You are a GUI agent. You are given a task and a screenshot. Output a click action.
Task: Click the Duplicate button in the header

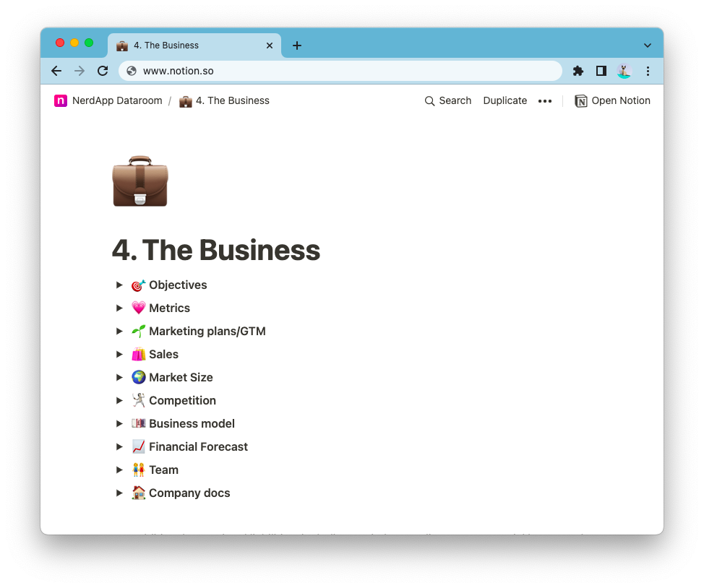(505, 100)
